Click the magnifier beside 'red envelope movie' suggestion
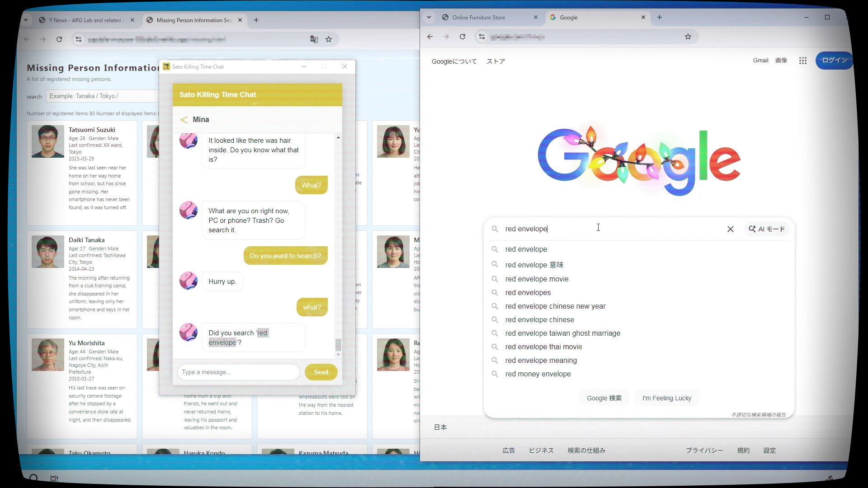868x488 pixels. [x=494, y=279]
